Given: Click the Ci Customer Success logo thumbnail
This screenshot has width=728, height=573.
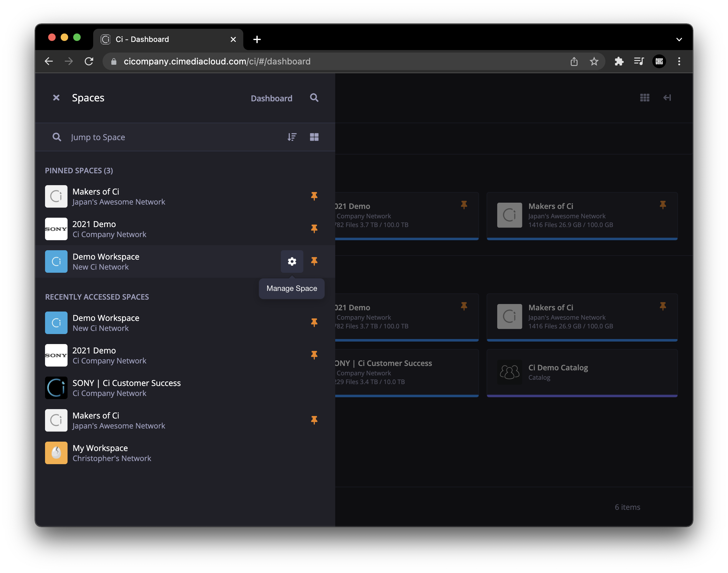Looking at the screenshot, I should click(x=56, y=388).
